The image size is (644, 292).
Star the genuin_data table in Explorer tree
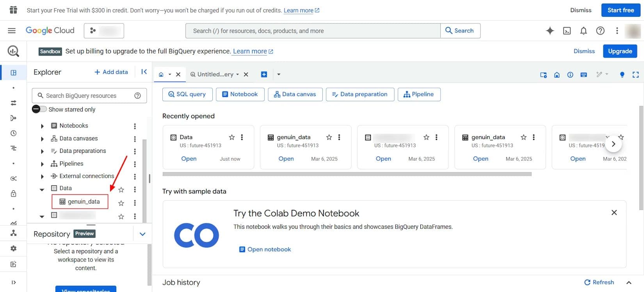coord(121,203)
